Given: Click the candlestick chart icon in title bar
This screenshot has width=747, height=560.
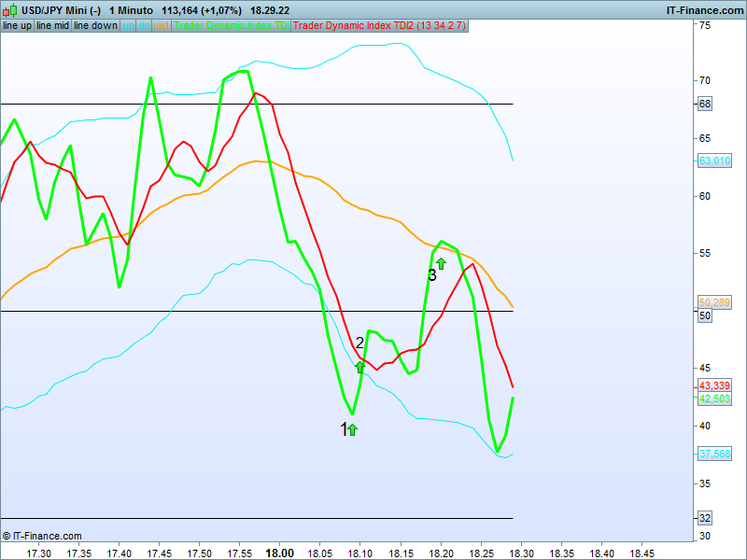Looking at the screenshot, I should (10, 10).
